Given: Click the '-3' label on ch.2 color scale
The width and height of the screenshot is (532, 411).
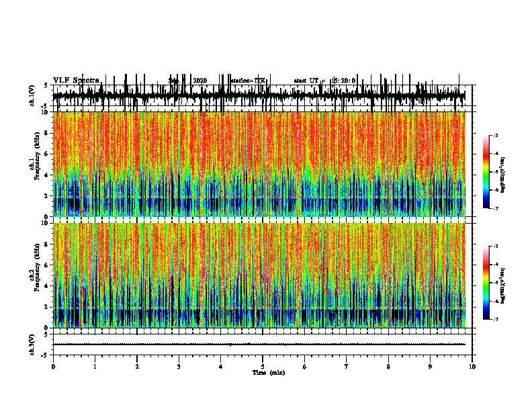Looking at the screenshot, I should click(x=496, y=246).
